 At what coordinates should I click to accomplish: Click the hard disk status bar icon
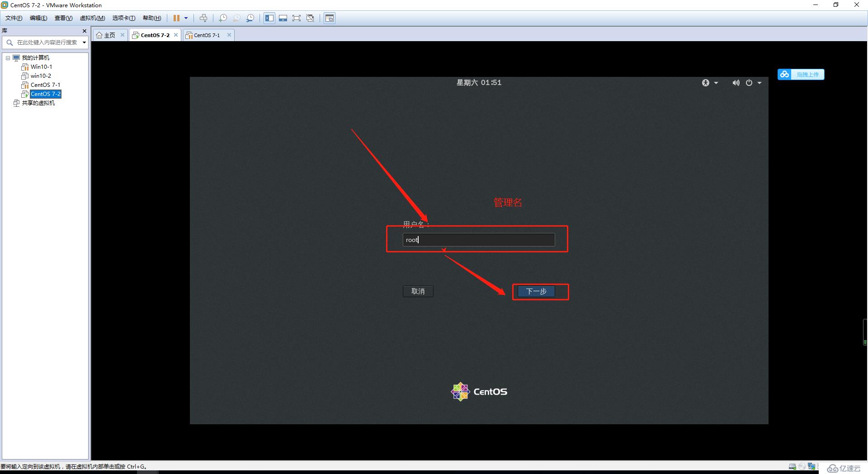(x=792, y=466)
